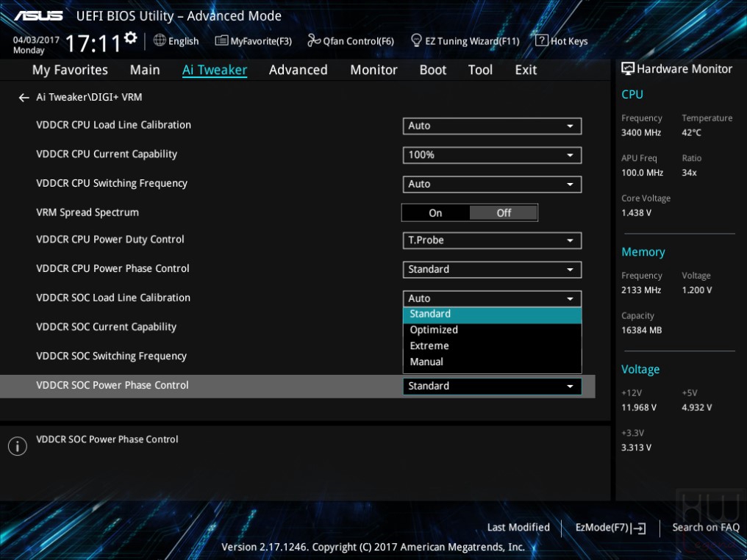Image resolution: width=747 pixels, height=560 pixels.
Task: Choose Standard in the open dropdown list
Action: click(492, 315)
